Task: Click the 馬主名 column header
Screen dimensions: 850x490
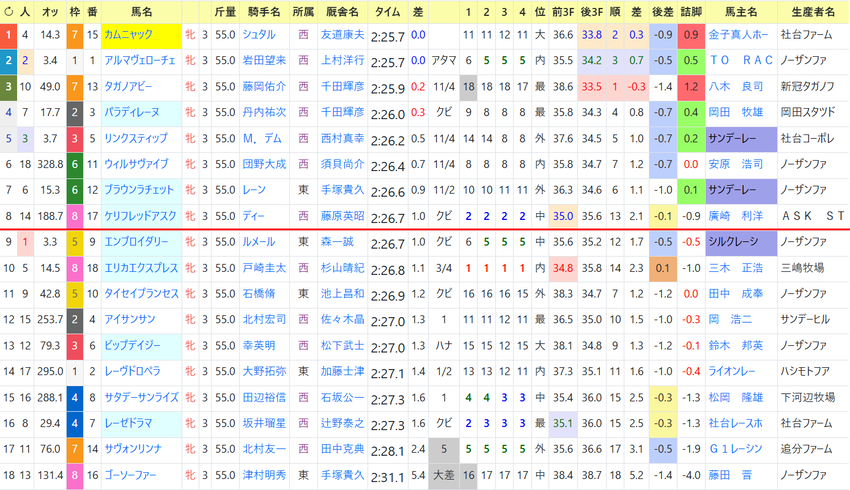Action: [740, 11]
